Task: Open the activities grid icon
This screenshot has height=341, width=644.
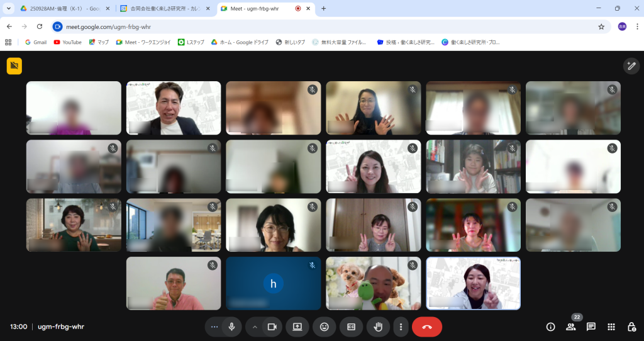Action: 611,327
